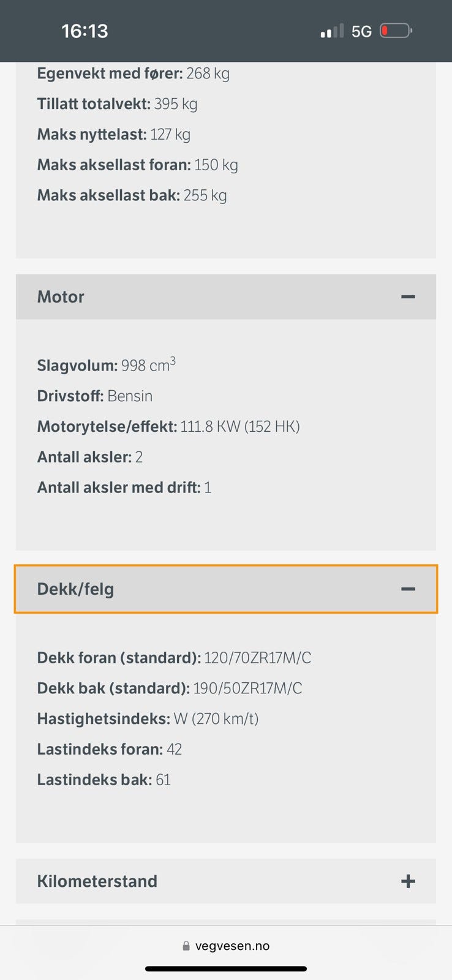This screenshot has width=452, height=980.
Task: Tap the Motorytelse/effekt 111.8 KW value
Action: click(239, 426)
